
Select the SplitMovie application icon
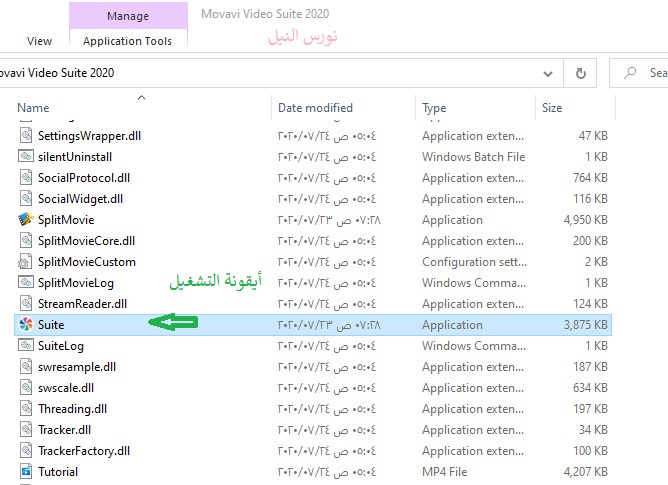pos(26,220)
